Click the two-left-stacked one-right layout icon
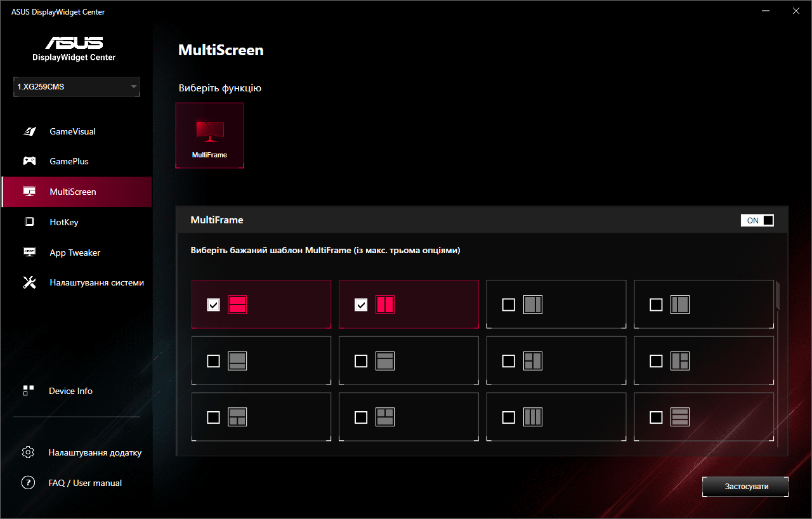The height and width of the screenshot is (519, 812). pyautogui.click(x=532, y=361)
